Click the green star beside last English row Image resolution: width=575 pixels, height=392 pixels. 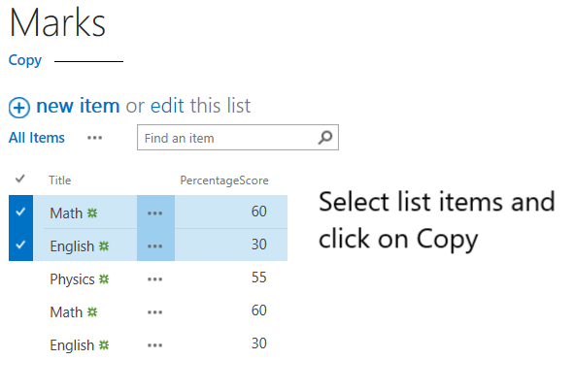(104, 345)
